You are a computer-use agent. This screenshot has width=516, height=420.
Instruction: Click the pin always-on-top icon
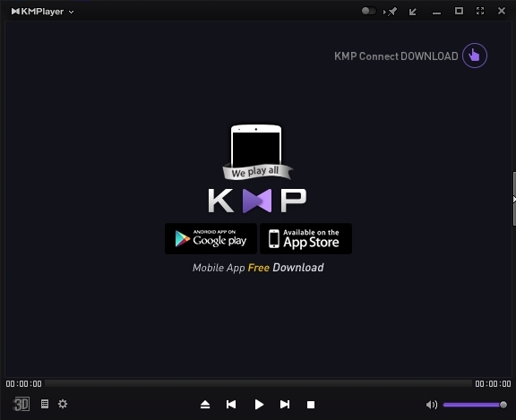pos(391,12)
